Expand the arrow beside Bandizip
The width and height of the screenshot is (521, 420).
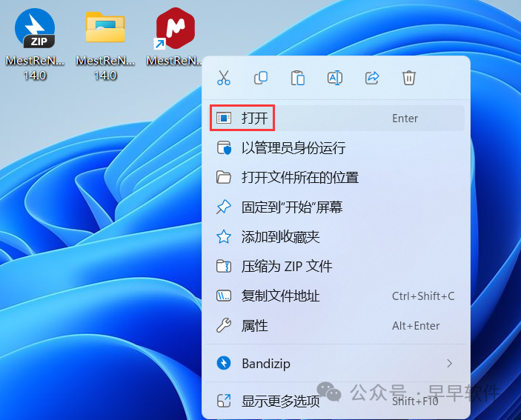(449, 364)
